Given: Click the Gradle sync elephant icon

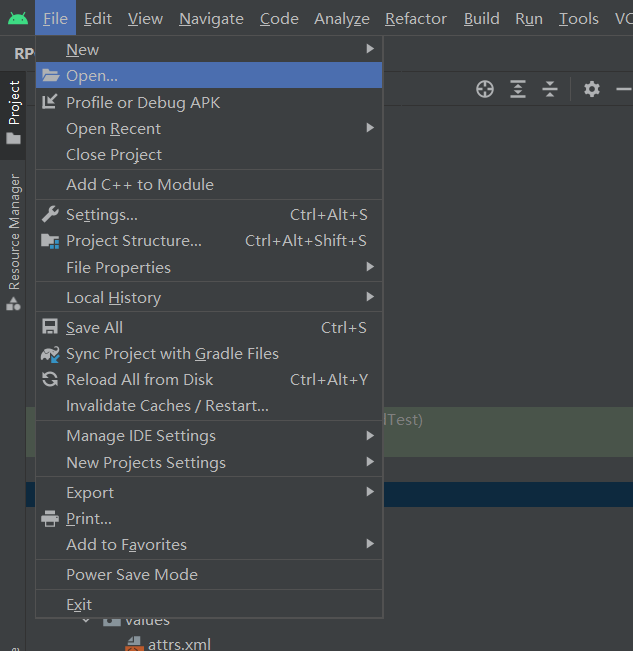Looking at the screenshot, I should coord(50,354).
